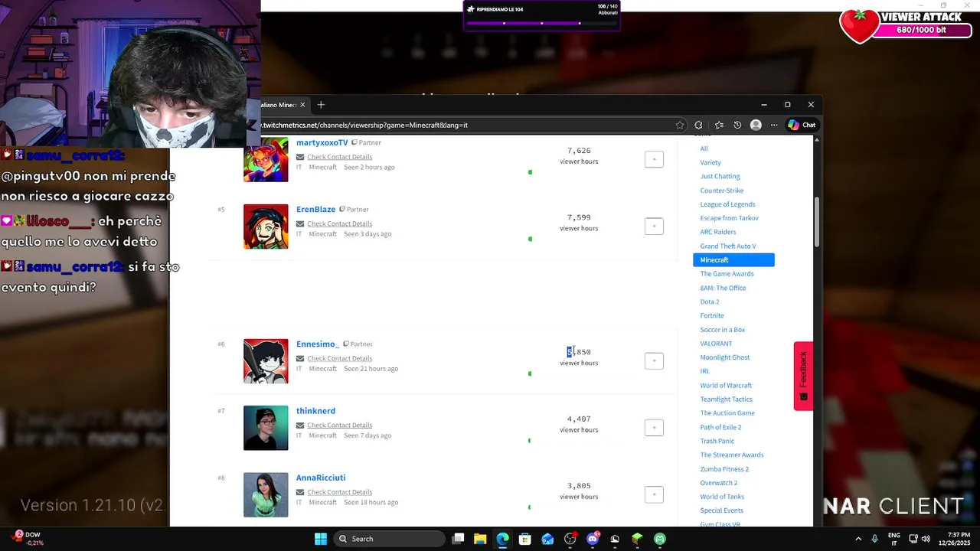
Task: Click the red Feedback side button
Action: pos(803,376)
